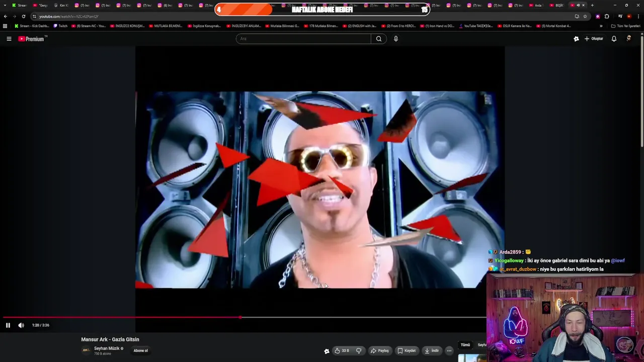Select the Tümü filter chip

[465, 345]
